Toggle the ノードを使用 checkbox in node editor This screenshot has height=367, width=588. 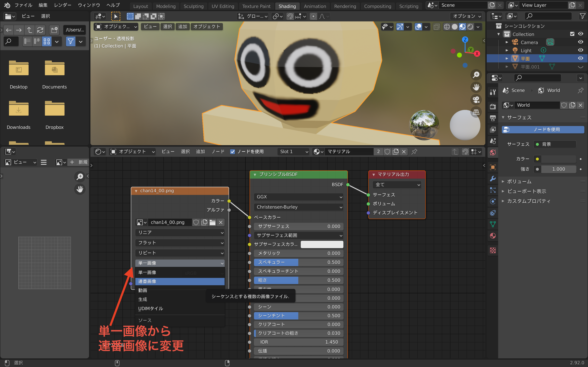(233, 152)
